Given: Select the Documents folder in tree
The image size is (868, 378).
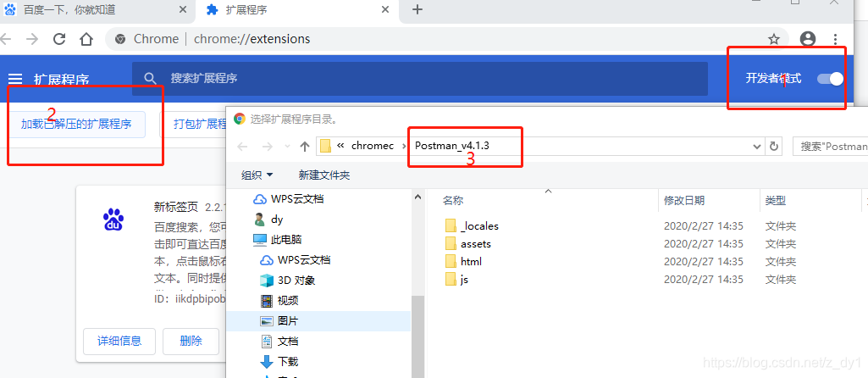Looking at the screenshot, I should point(279,342).
